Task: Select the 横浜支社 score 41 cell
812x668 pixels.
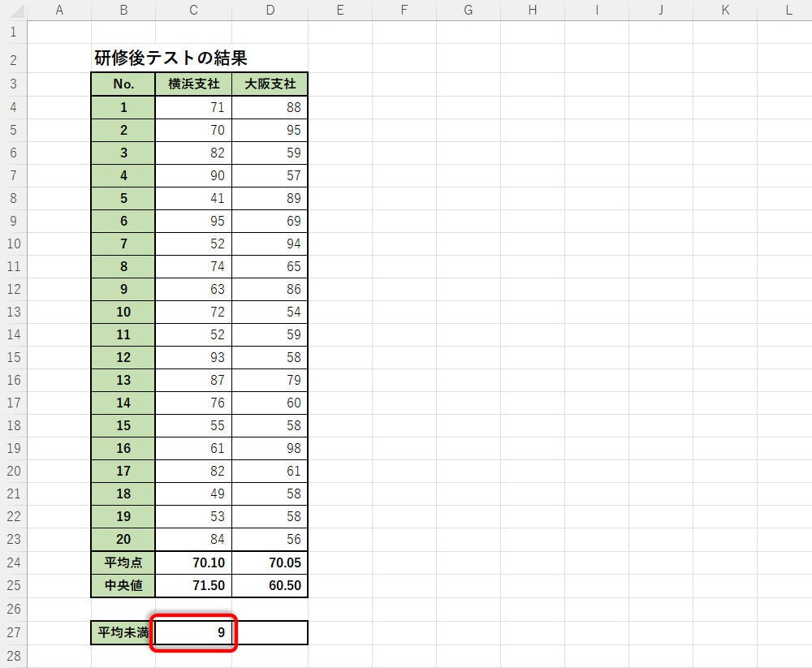Action: coord(193,198)
